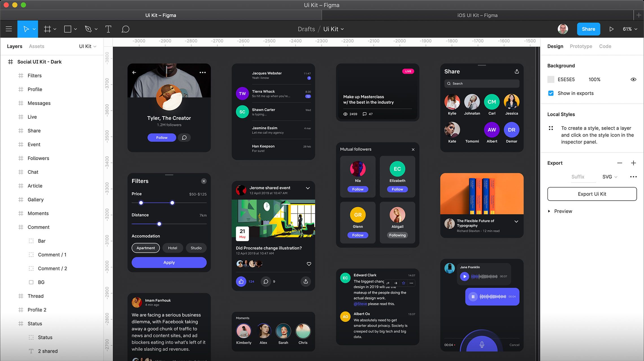Adjust the Price range slider in Filters
This screenshot has width=644, height=361.
172,203
